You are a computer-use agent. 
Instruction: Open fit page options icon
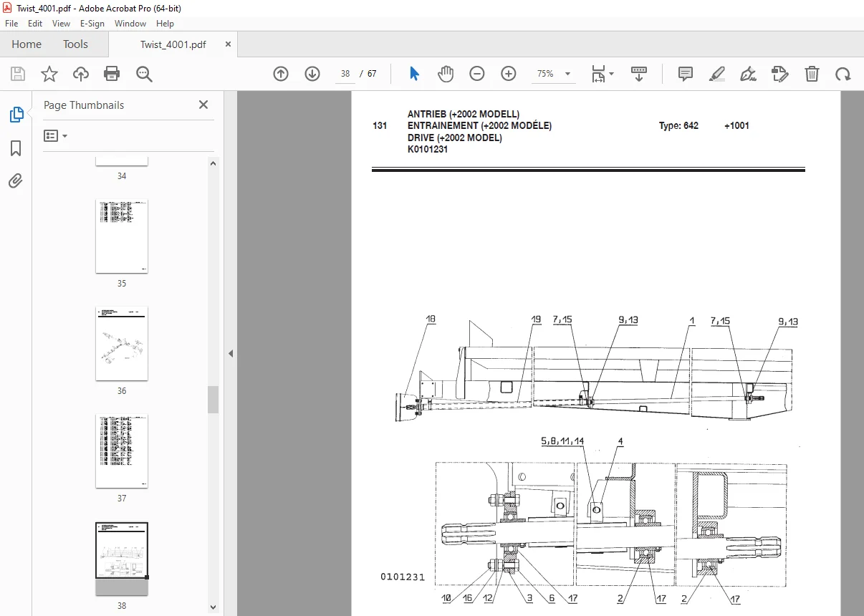point(603,74)
